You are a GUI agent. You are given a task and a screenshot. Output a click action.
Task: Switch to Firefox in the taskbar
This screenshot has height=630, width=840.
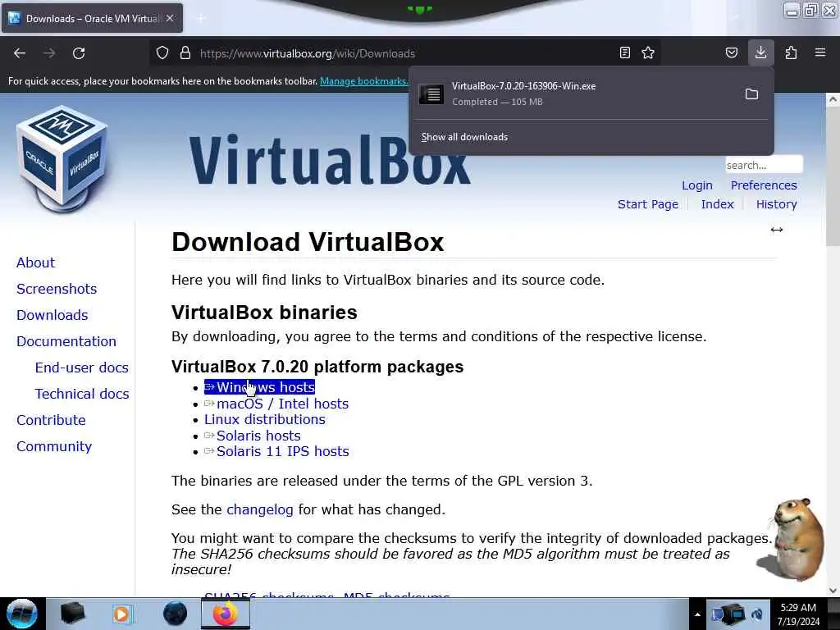point(226,614)
